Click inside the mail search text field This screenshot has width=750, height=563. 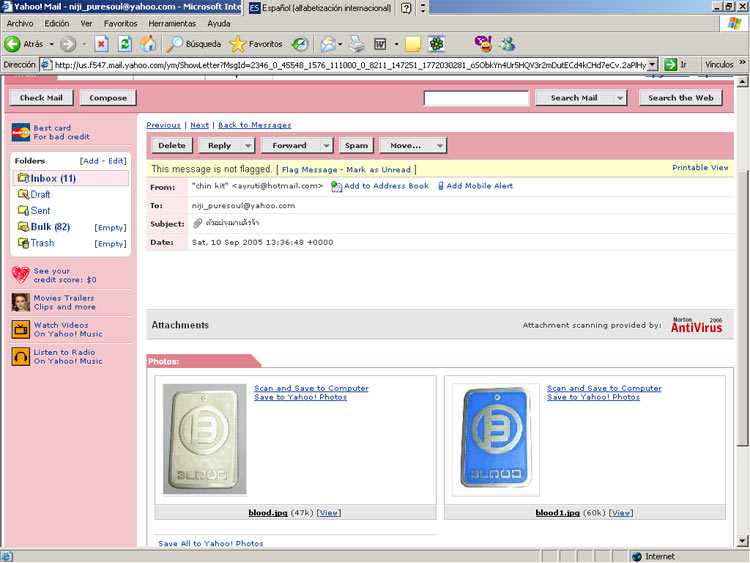tap(476, 98)
